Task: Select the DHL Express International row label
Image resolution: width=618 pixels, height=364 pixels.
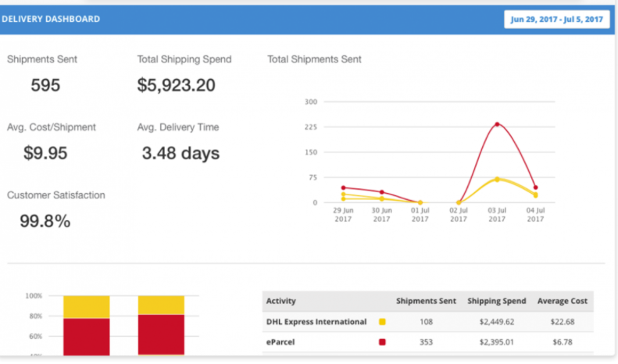Action: (x=316, y=321)
